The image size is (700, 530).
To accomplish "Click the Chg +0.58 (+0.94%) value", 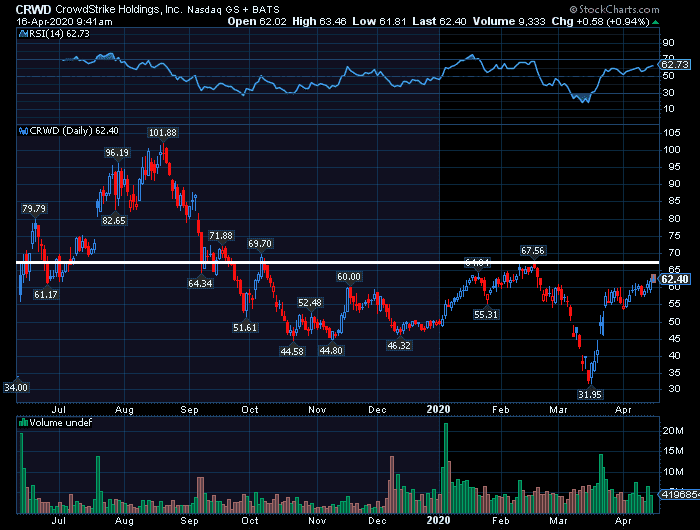I will [600, 21].
